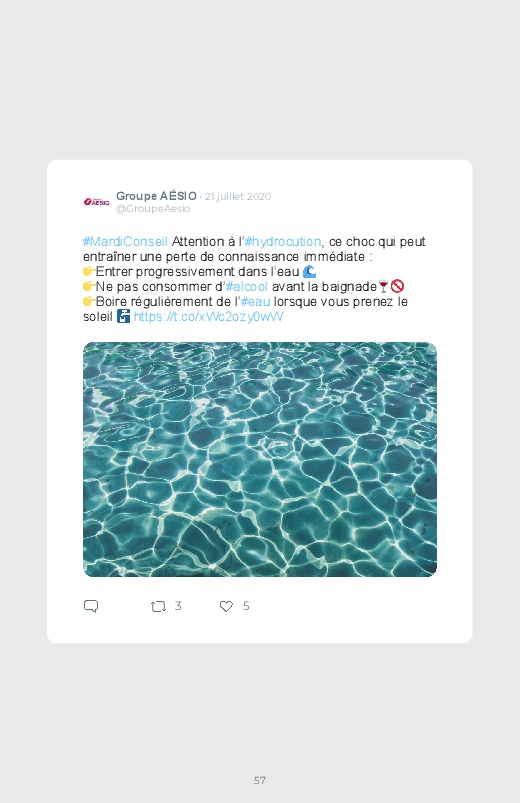Click the retweet arrows icon
This screenshot has width=520, height=803.
pyautogui.click(x=158, y=607)
